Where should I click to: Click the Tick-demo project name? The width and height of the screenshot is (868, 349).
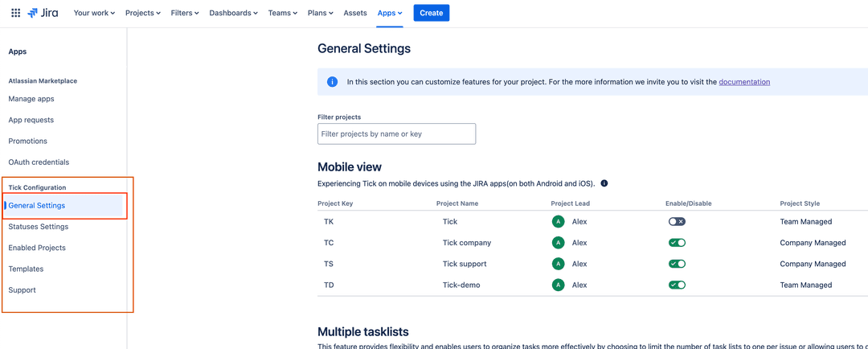pos(461,285)
